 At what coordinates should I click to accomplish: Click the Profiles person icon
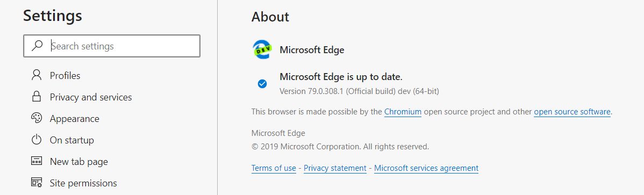pyautogui.click(x=37, y=75)
